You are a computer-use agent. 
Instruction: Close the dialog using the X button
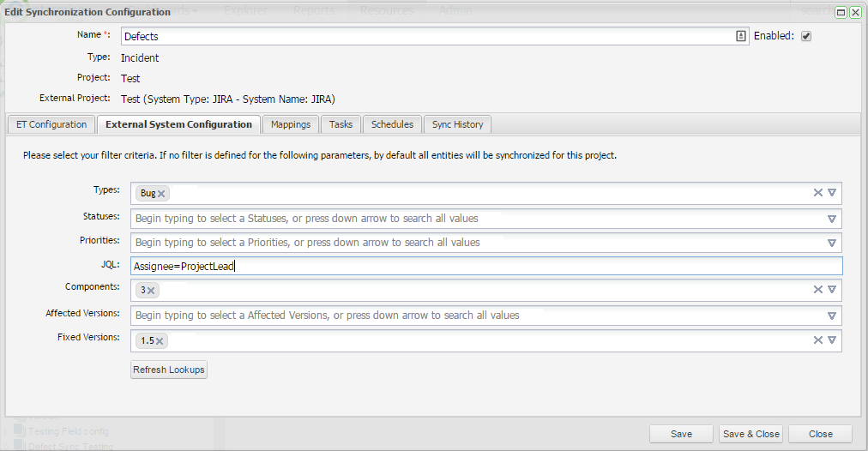[x=855, y=13]
